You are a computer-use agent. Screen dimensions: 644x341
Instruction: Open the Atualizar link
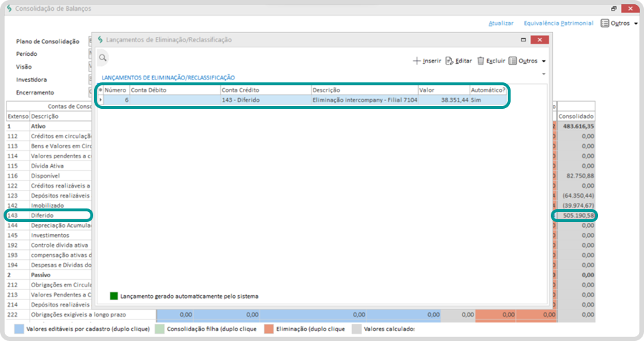coord(501,23)
